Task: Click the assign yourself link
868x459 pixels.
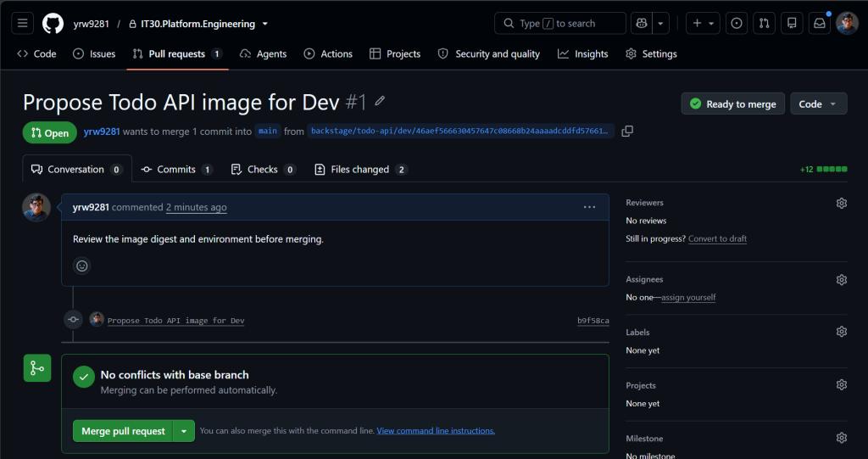Action: [688, 297]
